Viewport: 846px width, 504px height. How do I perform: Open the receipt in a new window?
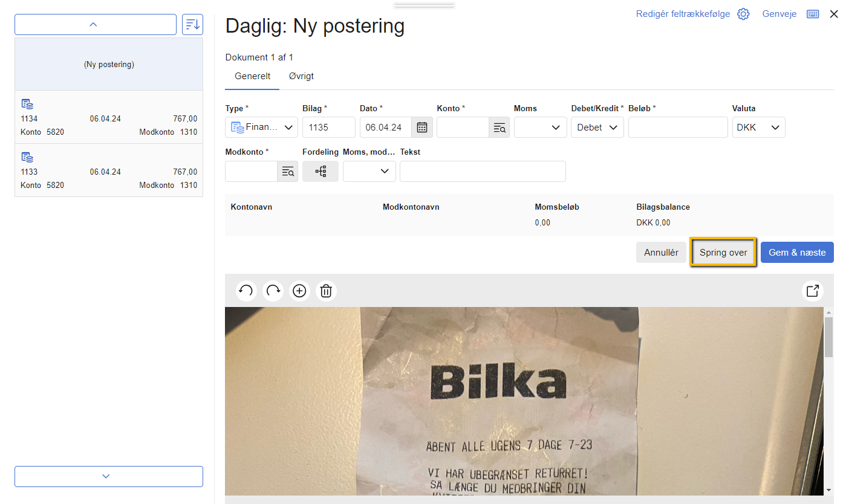pos(812,291)
